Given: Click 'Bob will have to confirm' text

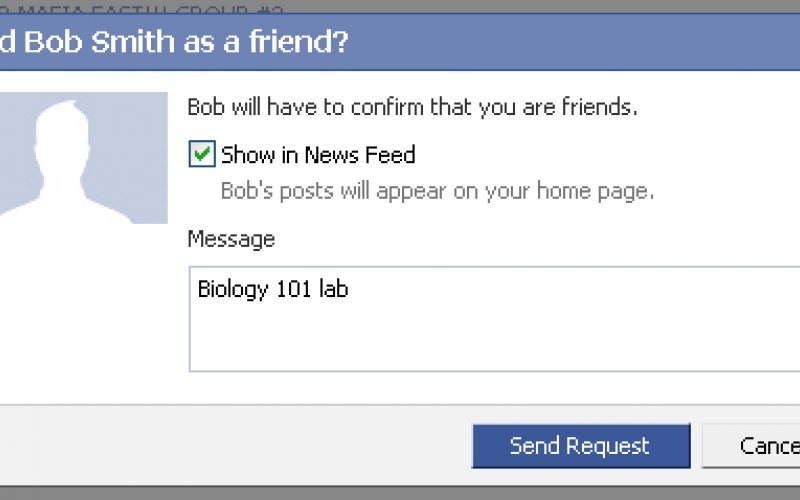Looking at the screenshot, I should click(412, 107).
